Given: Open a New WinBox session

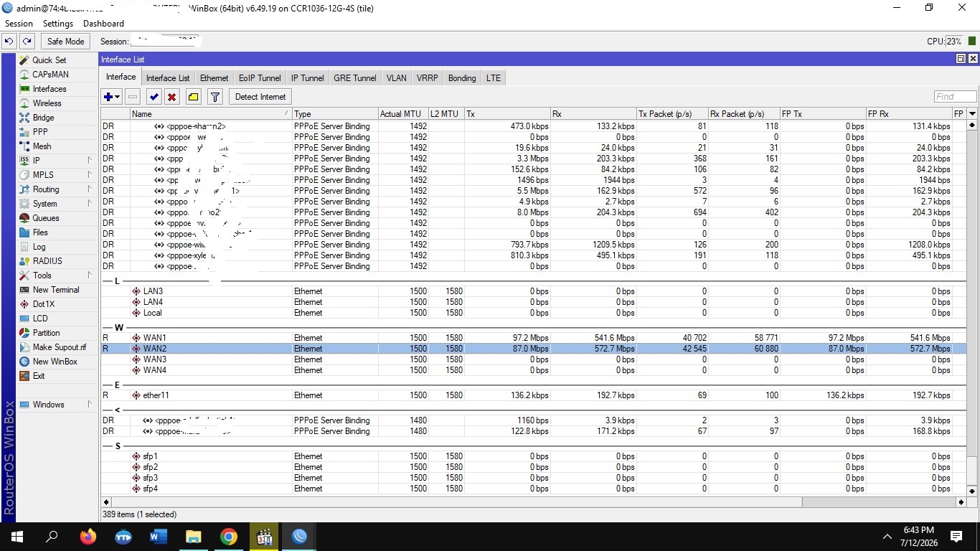Looking at the screenshot, I should coord(55,362).
